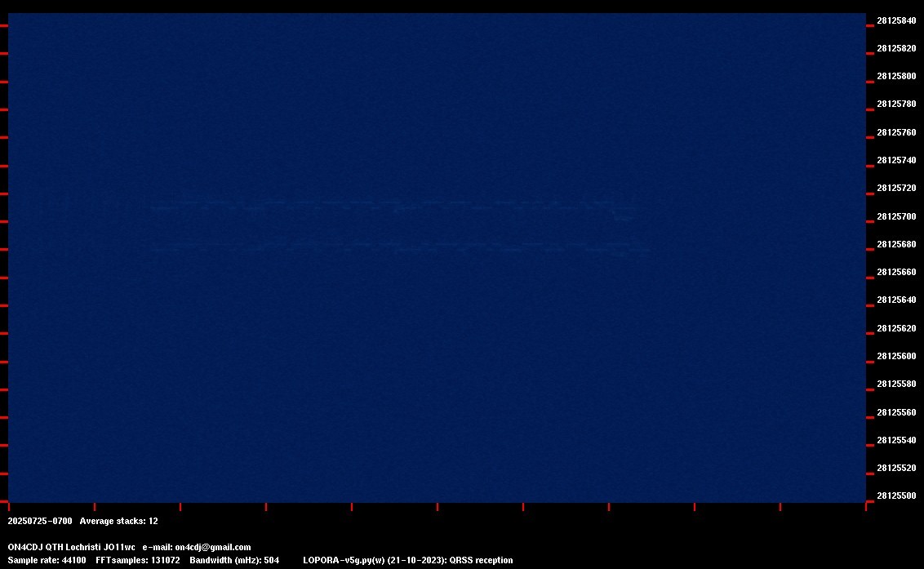Click the on4cdj@gmail.com e-mail address
The image size is (924, 569).
pyautogui.click(x=213, y=547)
